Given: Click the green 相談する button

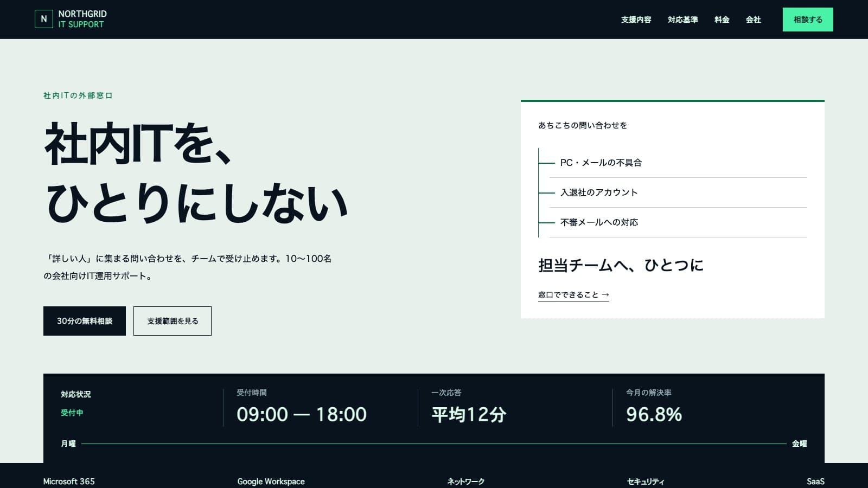Looking at the screenshot, I should coord(808,20).
